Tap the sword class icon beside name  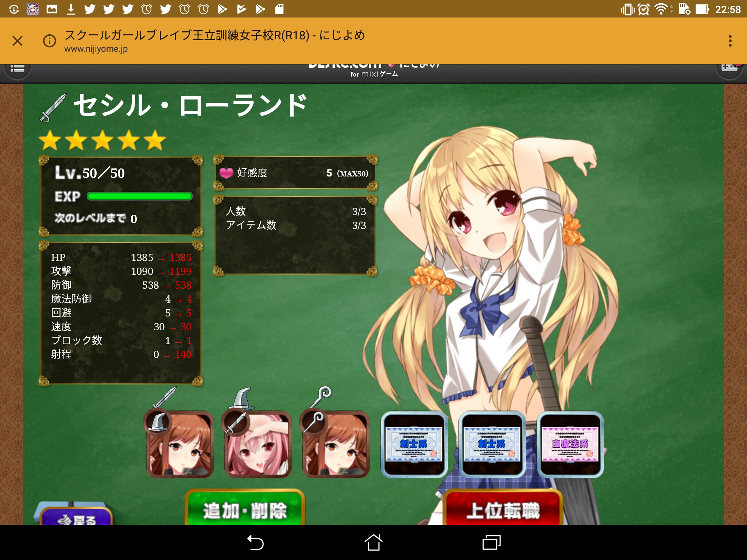(53, 107)
